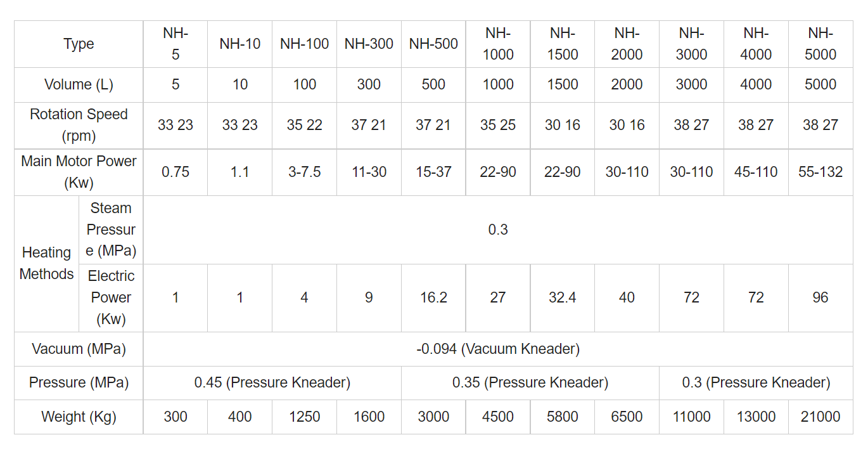Select the 0.75 motor power value
Viewport: 868px width, 449px height.
tap(176, 172)
